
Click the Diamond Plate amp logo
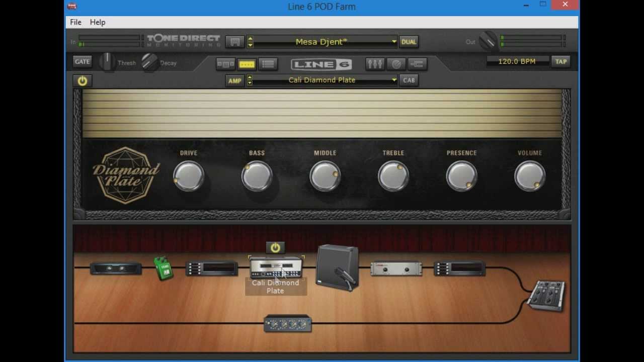click(x=126, y=175)
